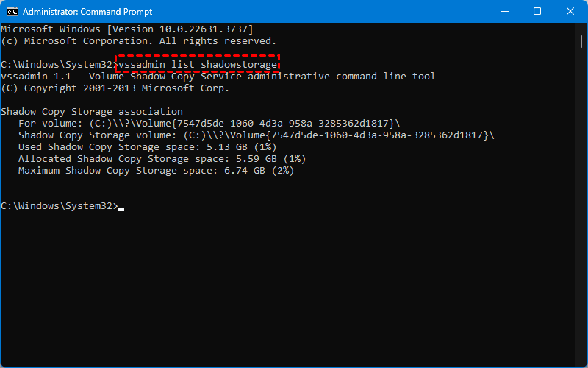Screen dimensions: 588x368
Task: Click the empty scrollbar track below the thumb
Action: click(581, 207)
